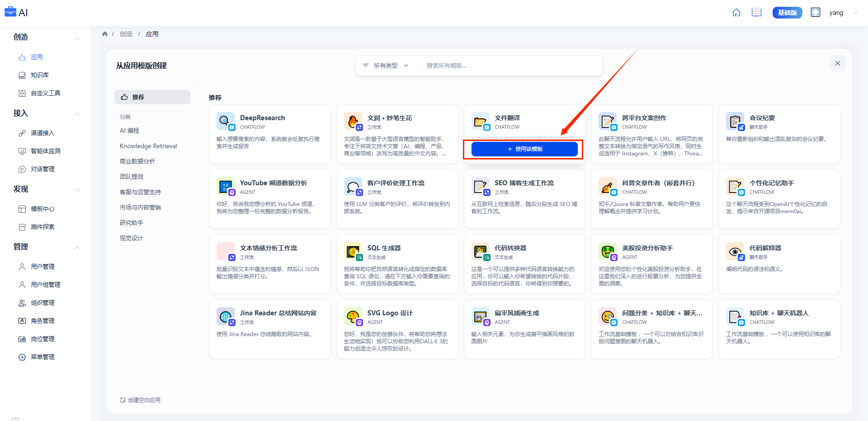Toggle fullscreen mode icon
Viewport: 868px width, 421px height.
pyautogui.click(x=815, y=13)
